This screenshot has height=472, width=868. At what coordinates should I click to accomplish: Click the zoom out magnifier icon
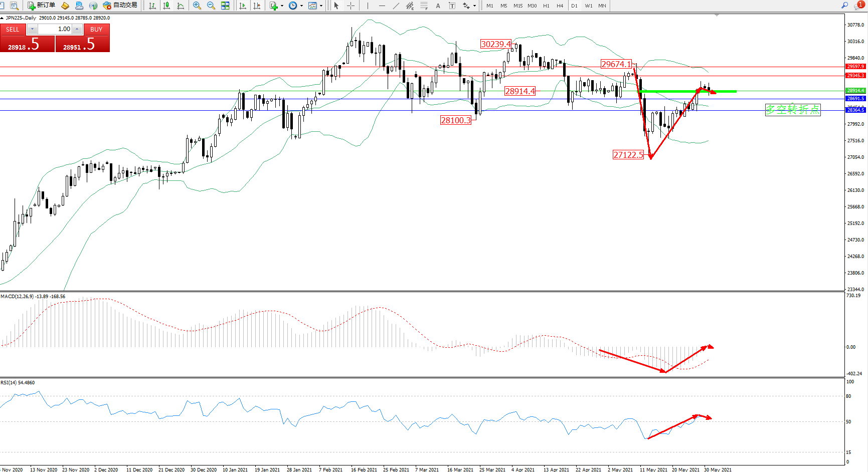tap(211, 6)
